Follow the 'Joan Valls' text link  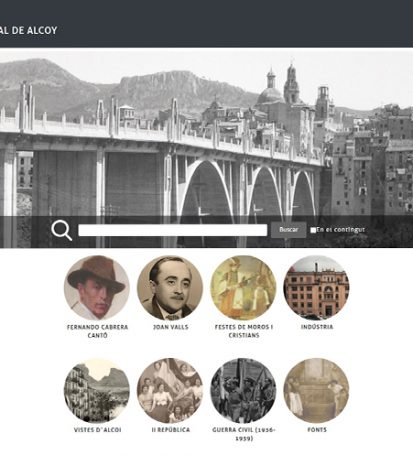171,327
